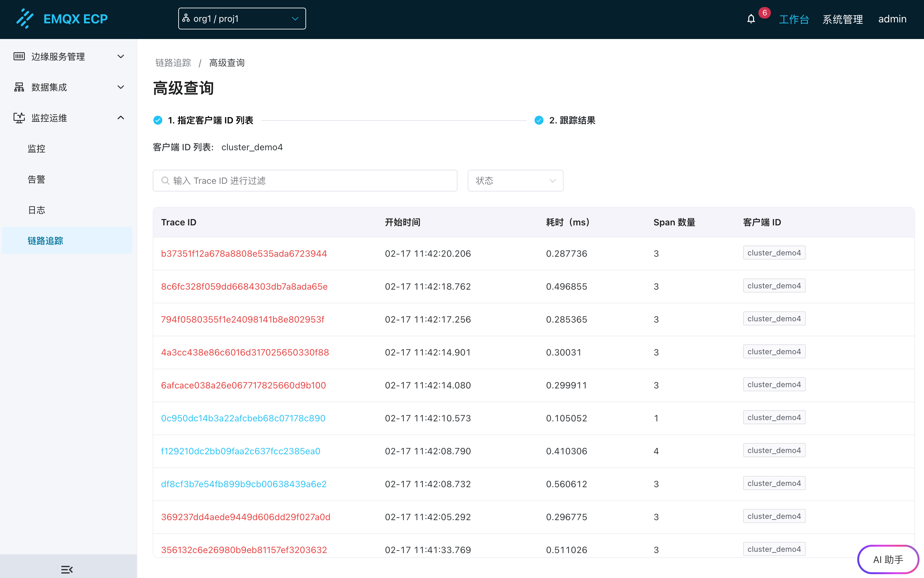Expand the 边缘服务管理 menu chevron
Viewport: 924px width, 578px height.
click(x=121, y=57)
